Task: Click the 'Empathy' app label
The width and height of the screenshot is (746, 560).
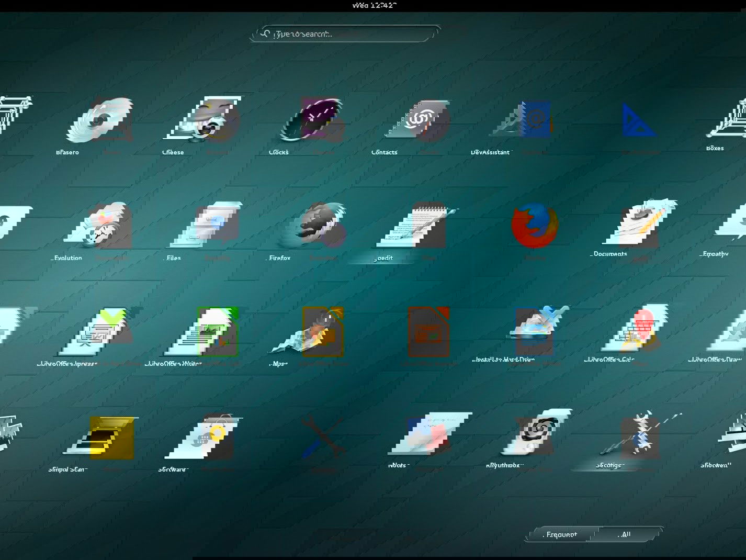Action: pos(715,254)
